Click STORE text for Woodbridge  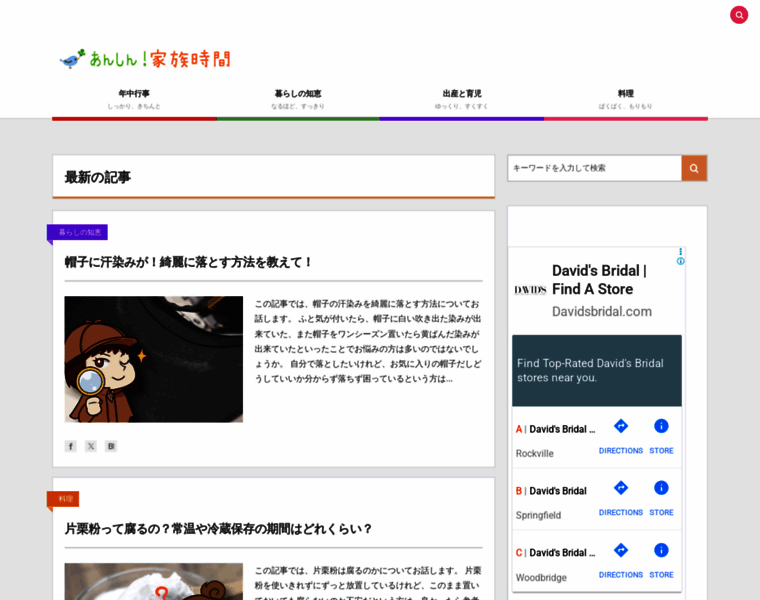[x=661, y=575]
